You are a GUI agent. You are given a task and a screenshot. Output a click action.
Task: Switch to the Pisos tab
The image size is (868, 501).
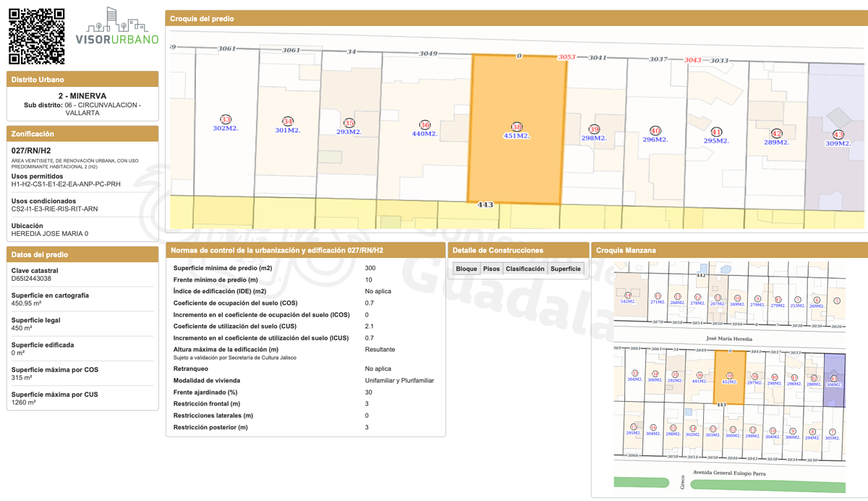[x=491, y=269]
